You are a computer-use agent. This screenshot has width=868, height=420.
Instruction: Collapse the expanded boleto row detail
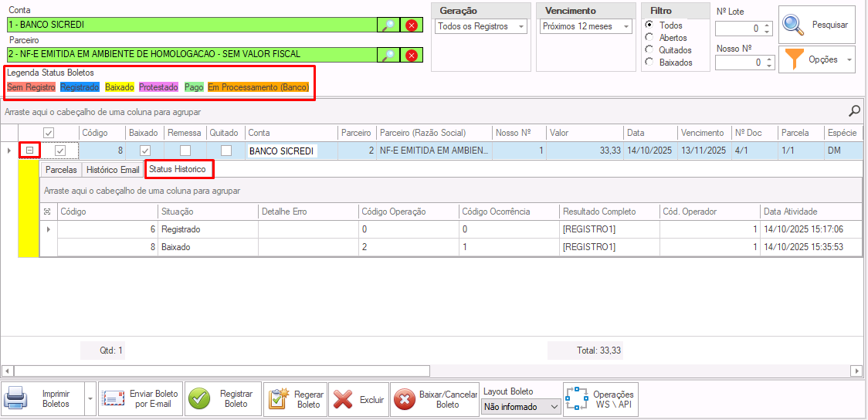(x=29, y=151)
